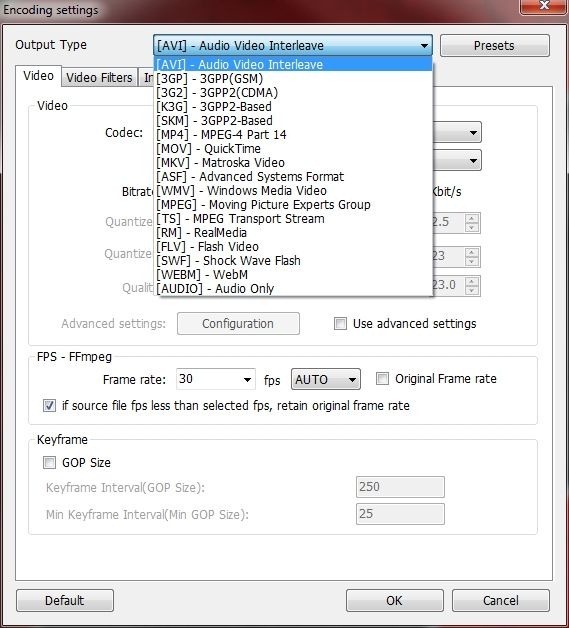Click the Min Keyframe Interval field showing 25
The width and height of the screenshot is (569, 628).
coord(400,514)
